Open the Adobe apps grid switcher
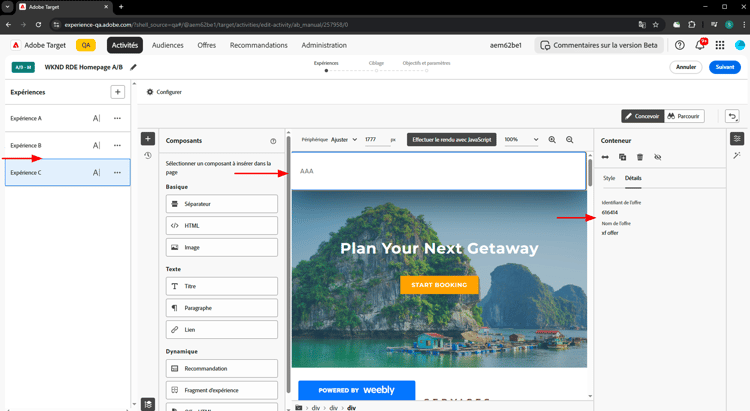This screenshot has width=750, height=411. (720, 45)
